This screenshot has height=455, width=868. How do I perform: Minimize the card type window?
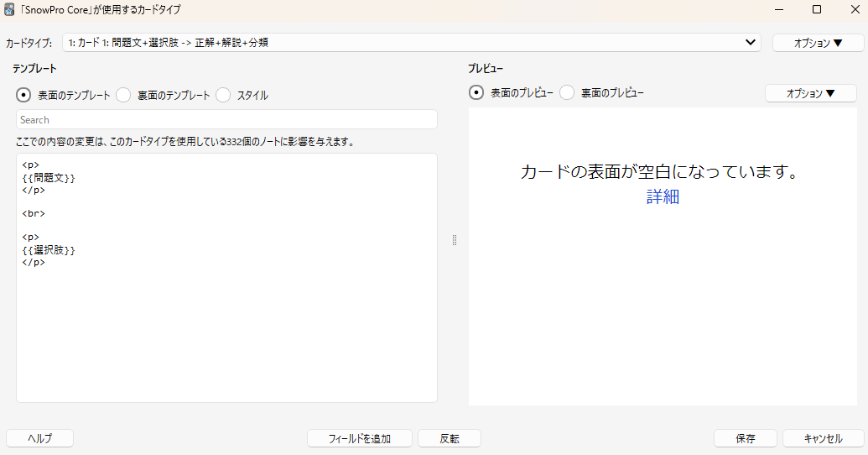779,10
